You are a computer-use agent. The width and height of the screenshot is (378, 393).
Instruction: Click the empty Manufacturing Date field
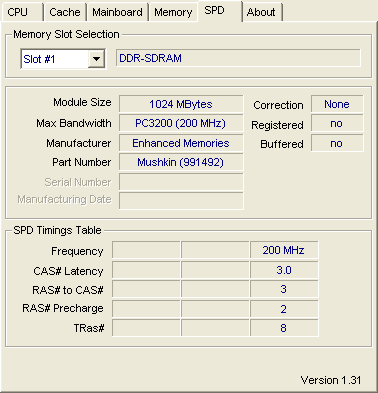point(181,201)
